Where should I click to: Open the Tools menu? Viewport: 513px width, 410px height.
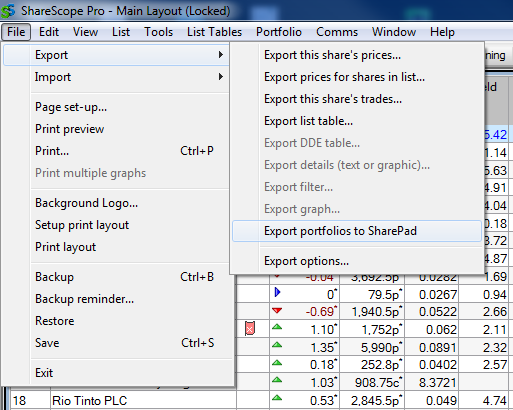coord(158,32)
